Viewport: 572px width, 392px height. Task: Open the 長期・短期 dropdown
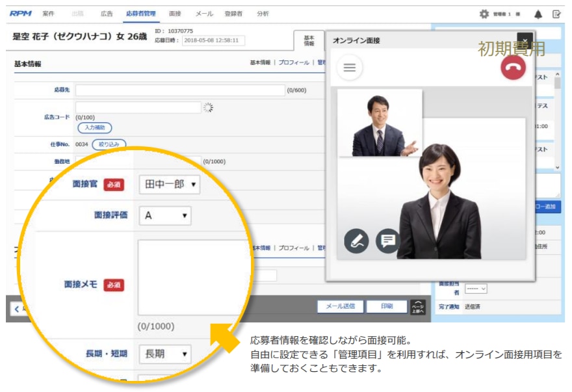[165, 354]
